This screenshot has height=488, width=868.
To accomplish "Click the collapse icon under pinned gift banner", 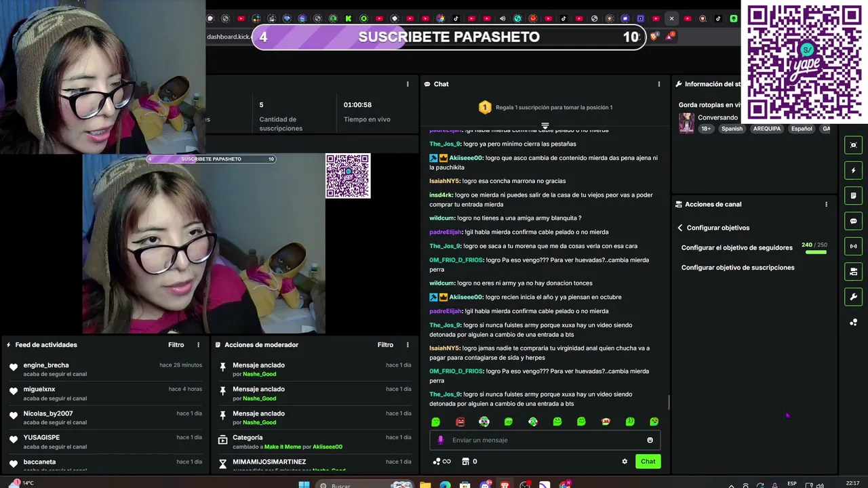I will coord(545,126).
